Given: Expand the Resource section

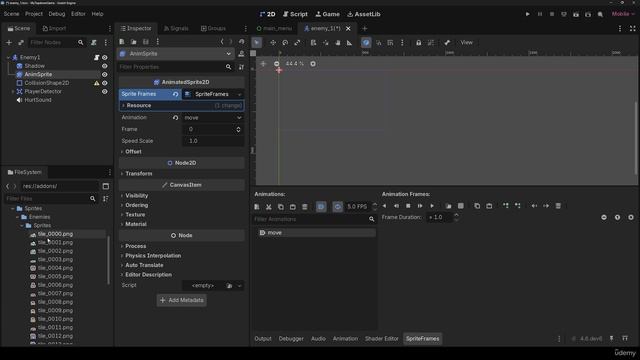Looking at the screenshot, I should tap(182, 106).
